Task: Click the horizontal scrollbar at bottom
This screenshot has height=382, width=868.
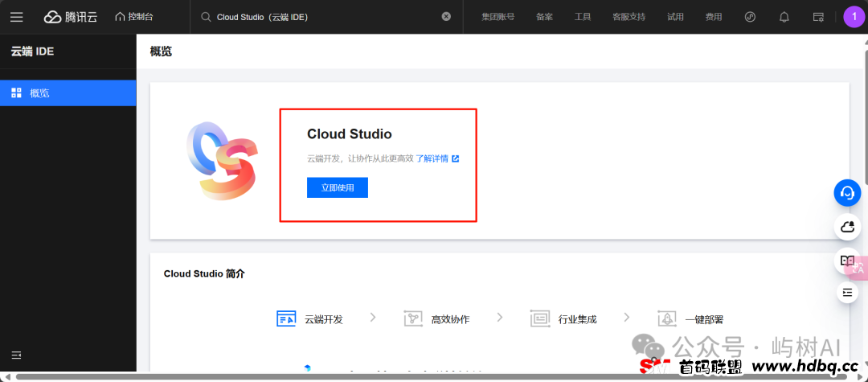Action: point(432,377)
